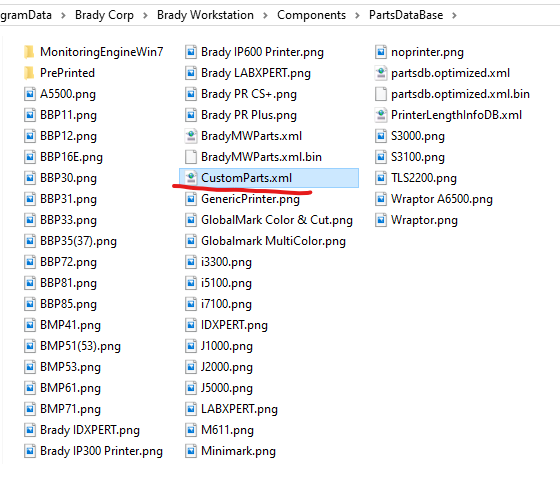Screen dimensions: 560x484
Task: Select the PrePrinted folder icon
Action: 29,73
